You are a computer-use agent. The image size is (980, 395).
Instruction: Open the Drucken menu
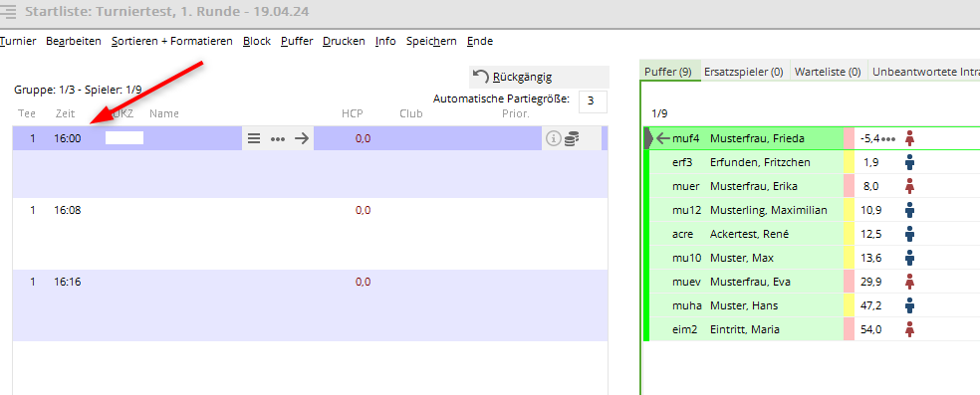click(344, 41)
